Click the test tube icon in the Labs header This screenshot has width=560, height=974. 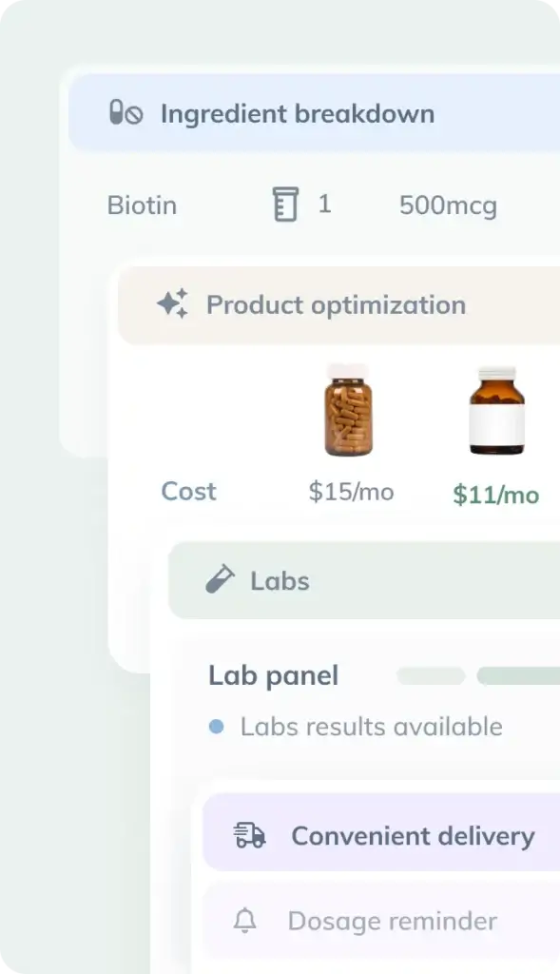tap(220, 579)
